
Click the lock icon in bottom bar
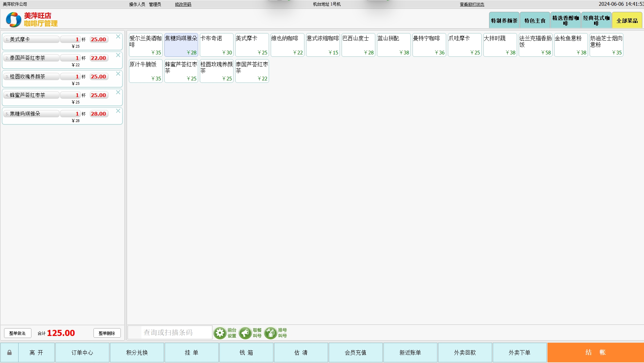[x=9, y=353]
